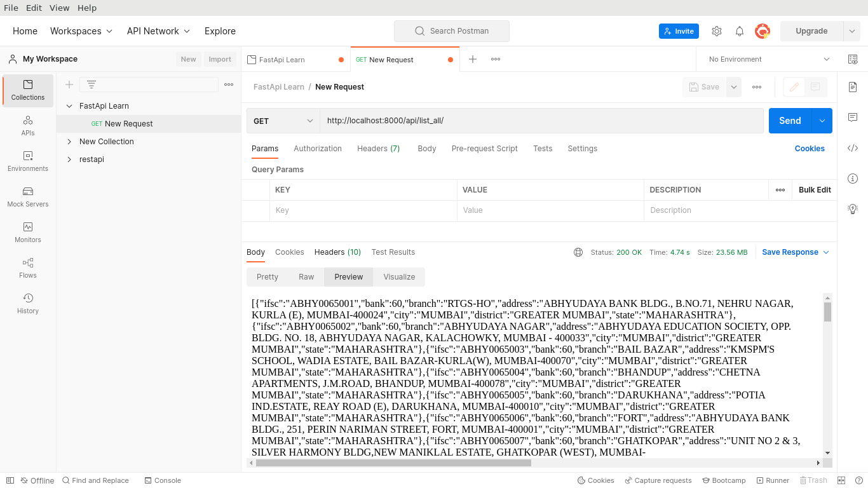Open the View menu
The height and width of the screenshot is (488, 868).
pos(60,8)
